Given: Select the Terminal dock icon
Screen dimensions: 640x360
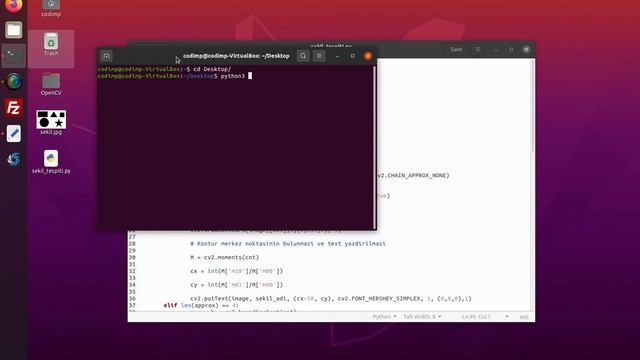Looking at the screenshot, I should 13,55.
